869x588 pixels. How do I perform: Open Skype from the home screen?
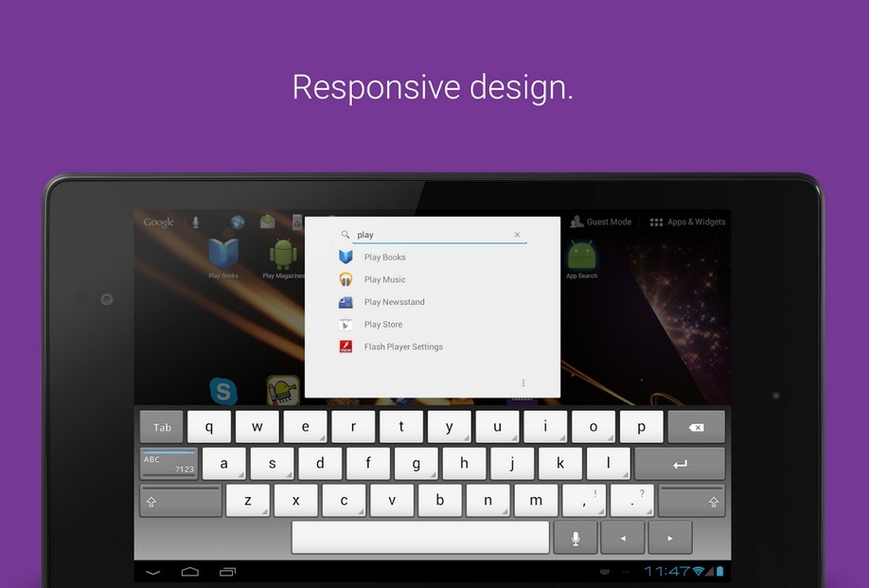coord(222,390)
